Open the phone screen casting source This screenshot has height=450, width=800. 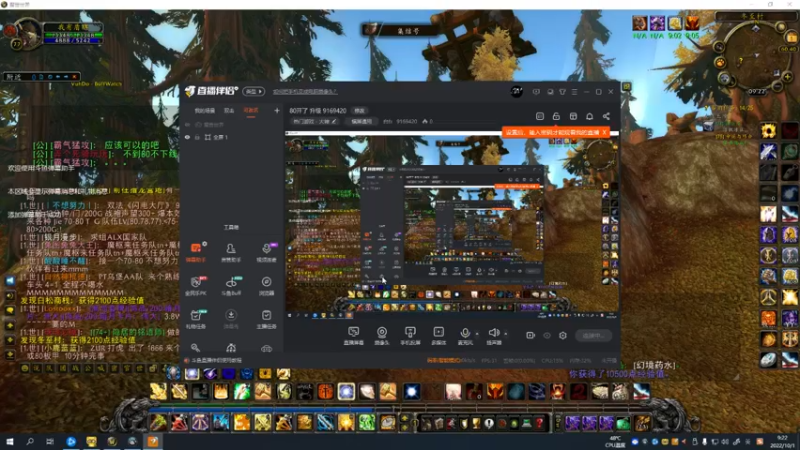(x=410, y=336)
